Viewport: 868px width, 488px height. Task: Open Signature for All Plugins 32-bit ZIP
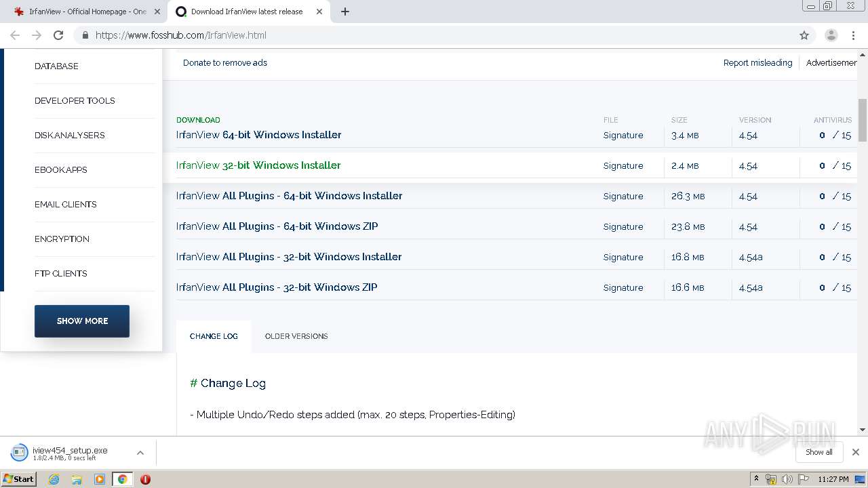coord(623,288)
